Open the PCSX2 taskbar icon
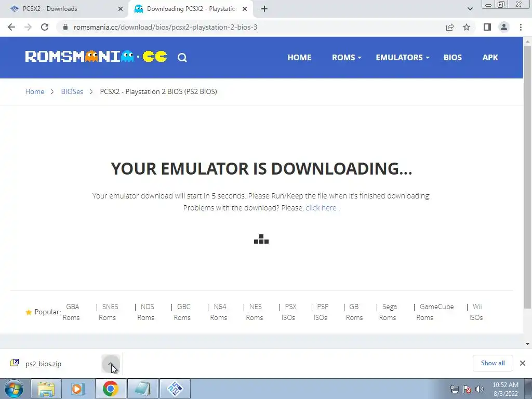 tap(175, 389)
